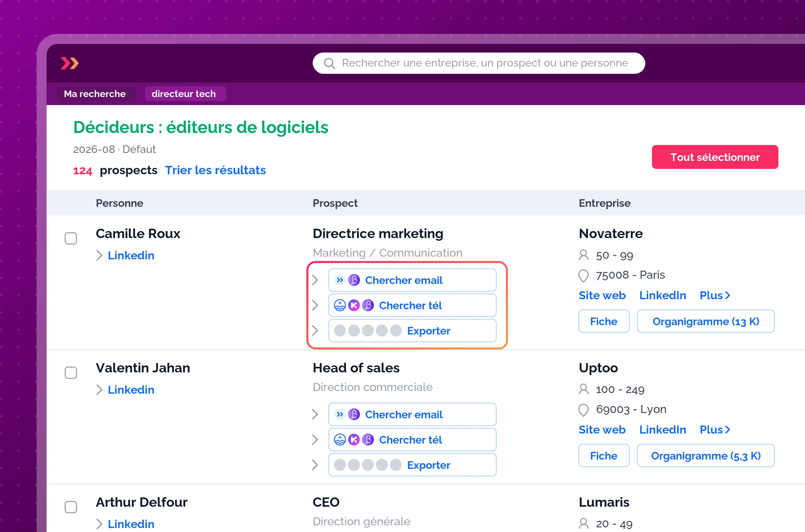Image resolution: width=805 pixels, height=532 pixels.
Task: Click the Tout sélectionner button
Action: coord(715,157)
